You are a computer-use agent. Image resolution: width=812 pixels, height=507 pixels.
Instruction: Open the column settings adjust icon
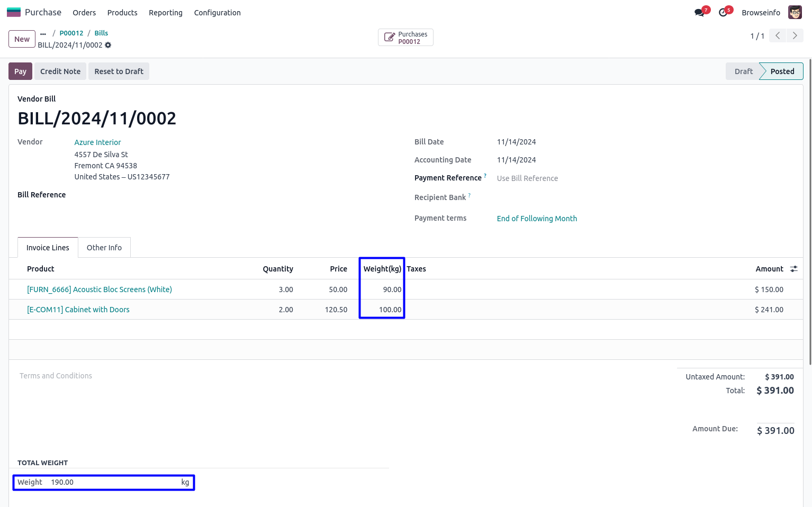tap(793, 269)
